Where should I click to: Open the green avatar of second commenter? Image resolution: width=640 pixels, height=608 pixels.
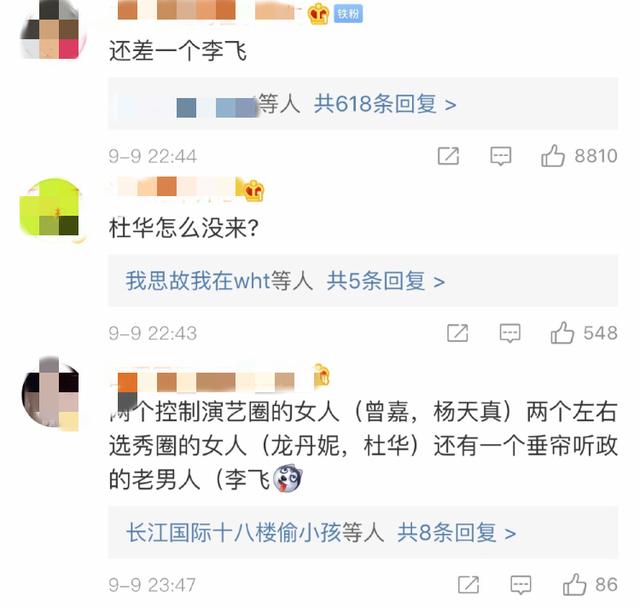(51, 208)
